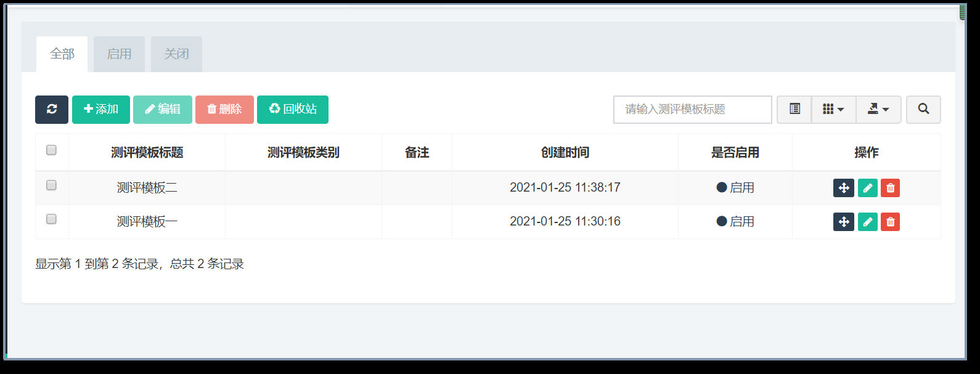Viewport: 980px width, 374px height.
Task: Focus the 请输入测评模板标题 search field
Action: pos(692,109)
